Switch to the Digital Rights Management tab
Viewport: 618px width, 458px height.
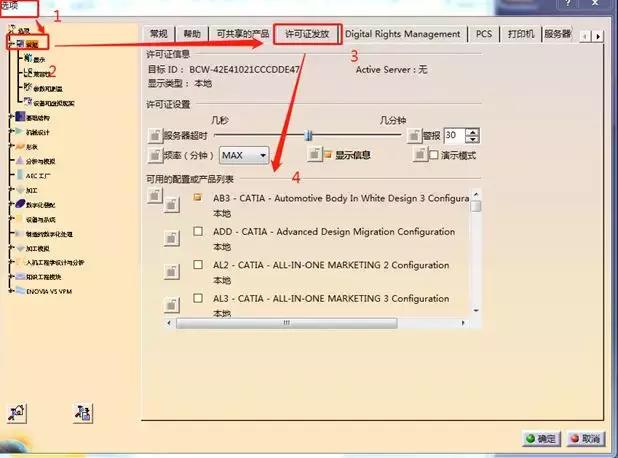point(403,34)
